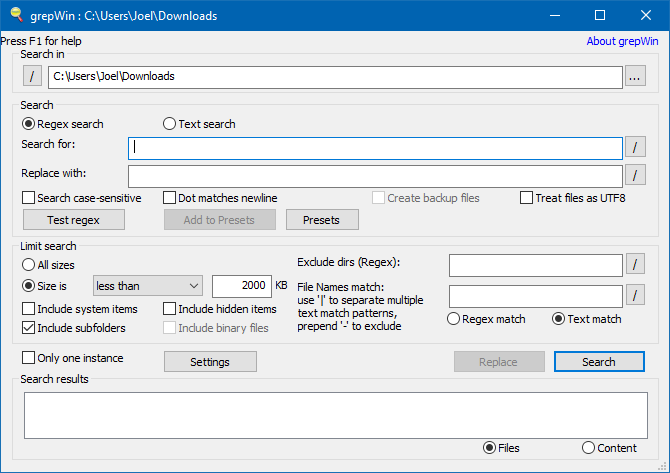This screenshot has width=670, height=473.
Task: Click the Search for input field
Action: tap(375, 148)
